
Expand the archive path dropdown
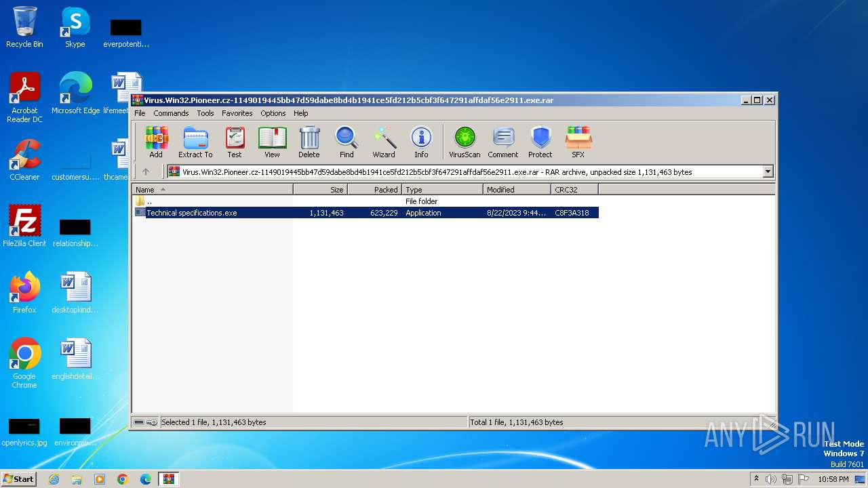pyautogui.click(x=768, y=172)
